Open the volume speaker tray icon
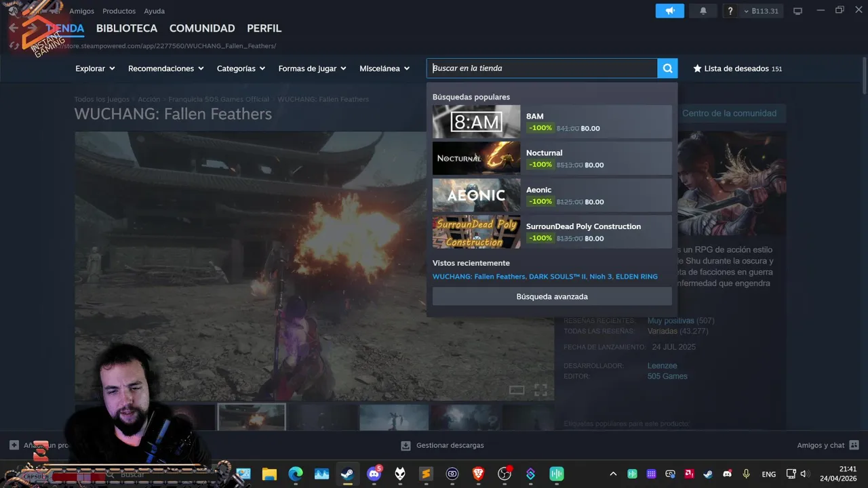The image size is (868, 488). click(x=804, y=474)
